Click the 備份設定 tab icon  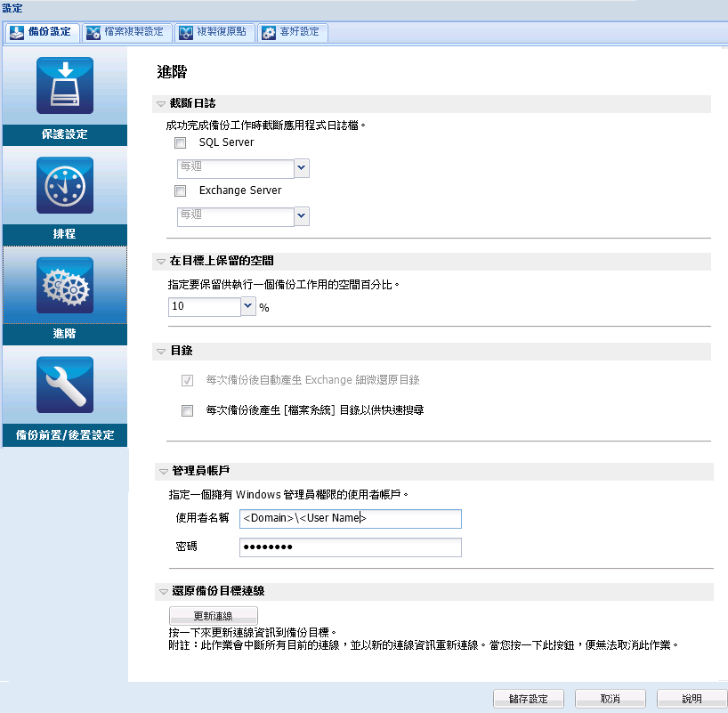click(x=17, y=33)
